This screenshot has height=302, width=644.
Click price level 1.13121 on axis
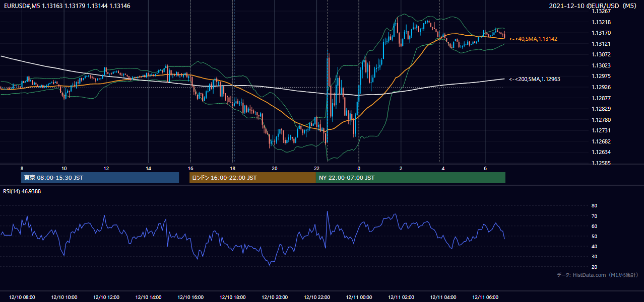[x=601, y=44]
